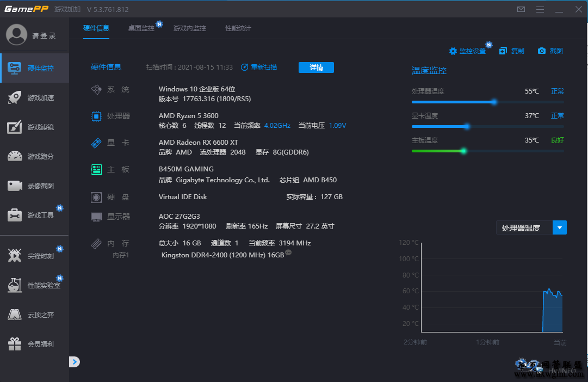Click the 重新扫描 rescan link
588x382 pixels.
(x=264, y=67)
